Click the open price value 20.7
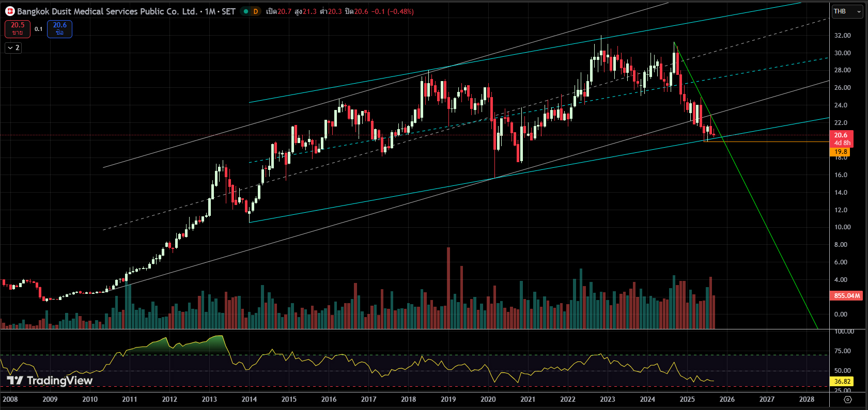 (284, 11)
